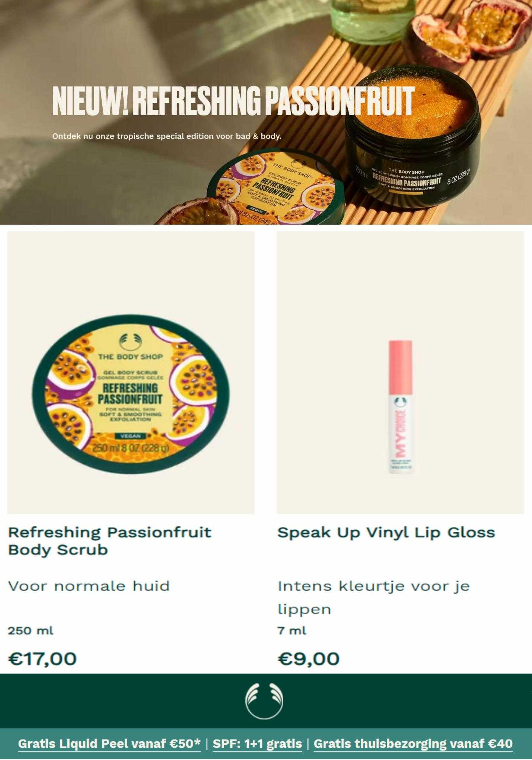Click The Body Shop logo in footer

click(264, 701)
